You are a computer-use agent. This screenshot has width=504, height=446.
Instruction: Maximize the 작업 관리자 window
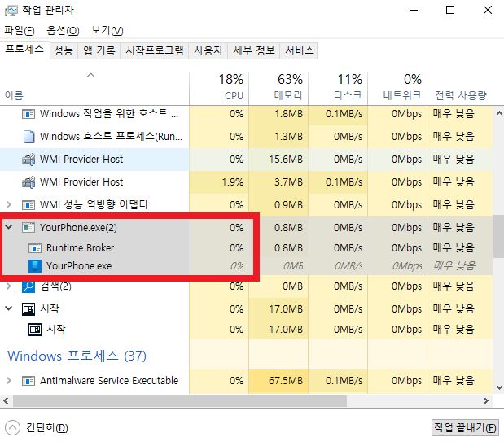(x=450, y=11)
